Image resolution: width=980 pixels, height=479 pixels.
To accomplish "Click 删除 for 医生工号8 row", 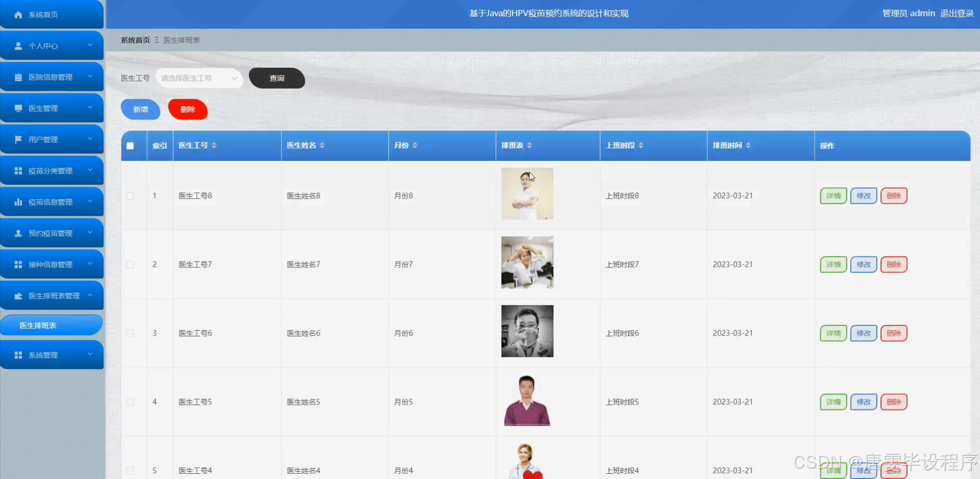I will pos(894,196).
